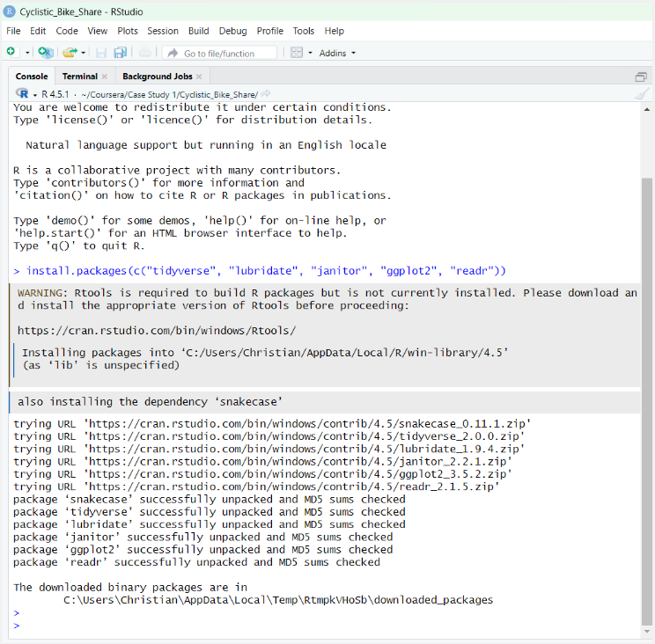Open an existing file with the folder icon
The width and height of the screenshot is (655, 644).
click(x=70, y=52)
